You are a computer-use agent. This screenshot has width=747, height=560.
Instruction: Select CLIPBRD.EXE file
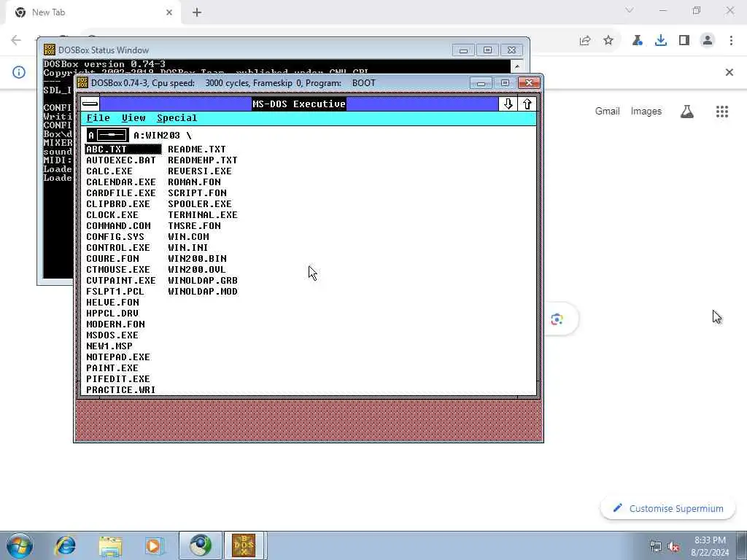[118, 204]
